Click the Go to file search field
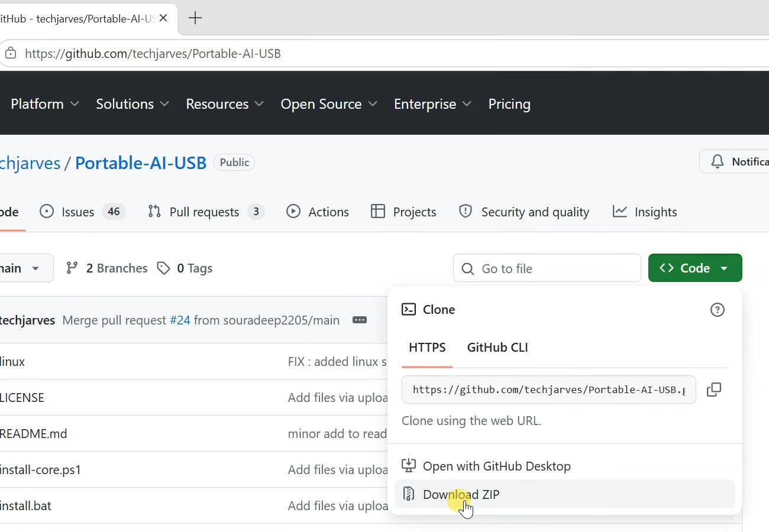Viewport: 769px width, 532px height. pos(547,268)
